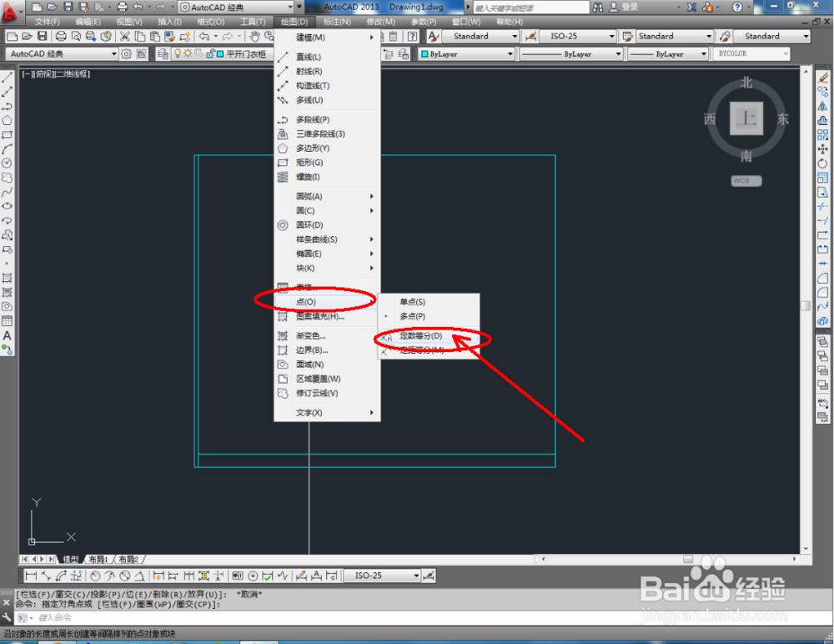Open multileader style Standard dropdown
Viewport: 834px width, 644px height.
coord(771,36)
